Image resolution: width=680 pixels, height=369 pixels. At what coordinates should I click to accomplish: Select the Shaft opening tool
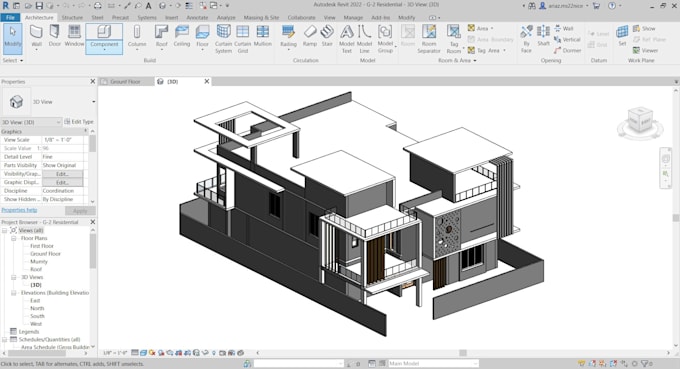(x=543, y=36)
